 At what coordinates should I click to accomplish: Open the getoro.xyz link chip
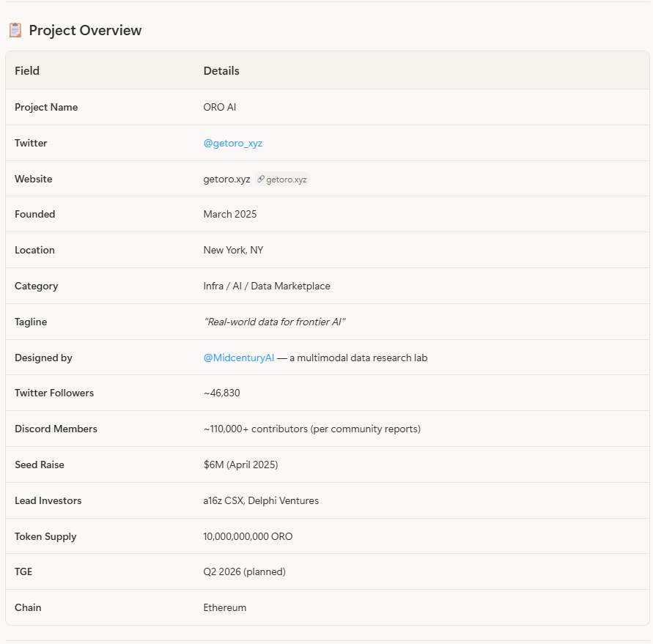point(282,179)
